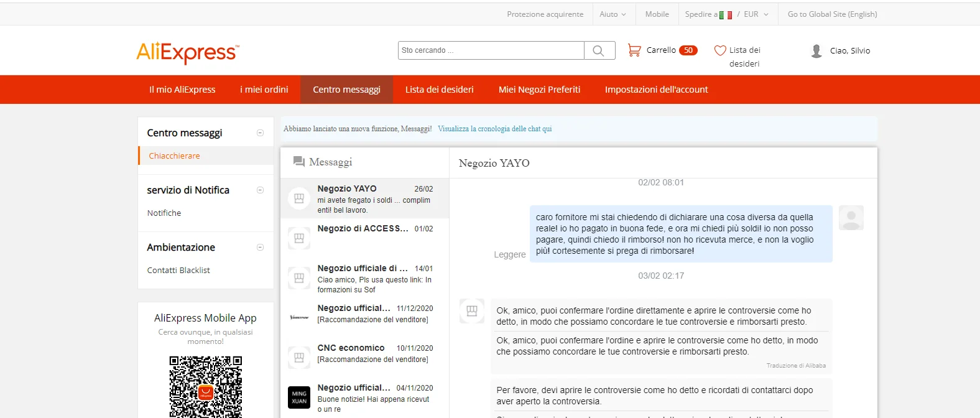
Task: Click the user profile avatar icon
Action: (x=816, y=51)
